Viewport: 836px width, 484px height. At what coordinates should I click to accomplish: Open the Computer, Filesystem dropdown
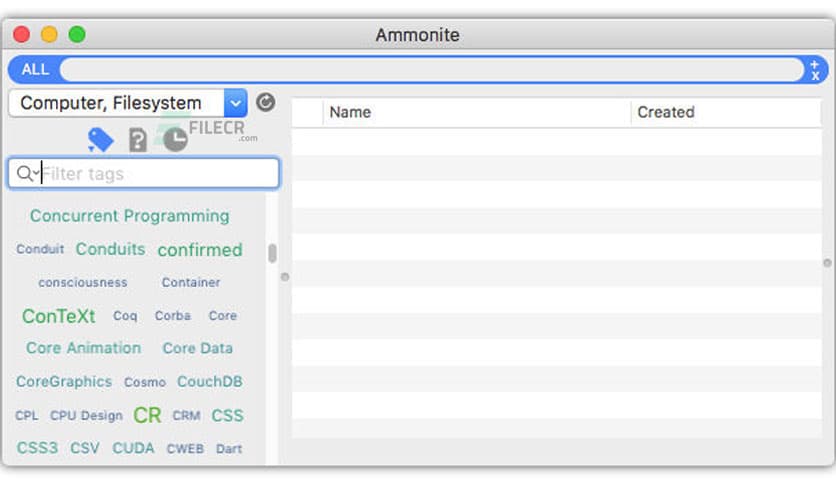click(x=235, y=102)
